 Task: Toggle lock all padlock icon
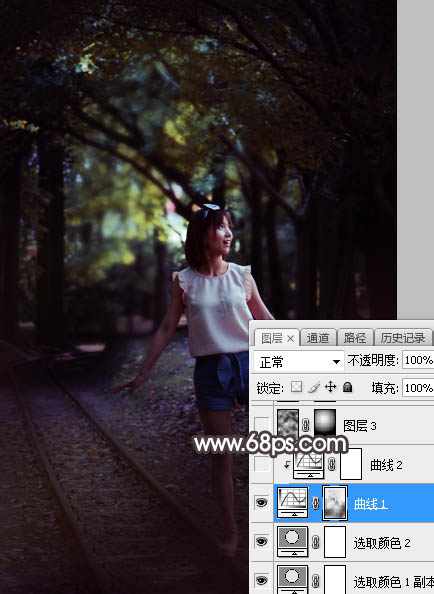pyautogui.click(x=347, y=387)
